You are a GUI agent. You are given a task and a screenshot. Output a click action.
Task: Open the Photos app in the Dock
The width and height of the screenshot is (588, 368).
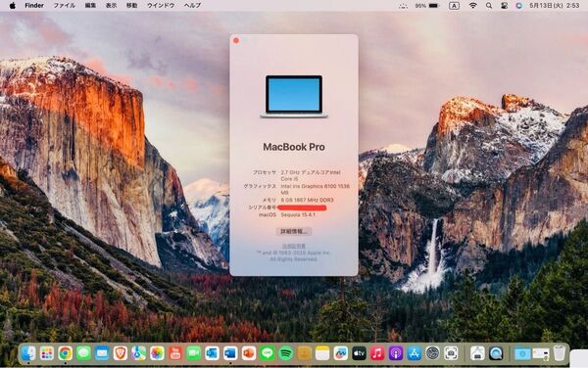(157, 353)
